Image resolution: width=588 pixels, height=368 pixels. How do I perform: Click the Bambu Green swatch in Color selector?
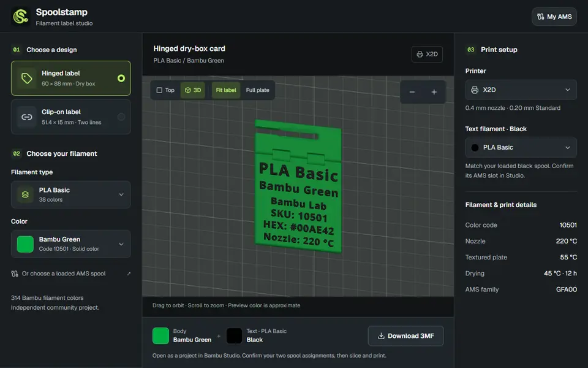click(25, 244)
